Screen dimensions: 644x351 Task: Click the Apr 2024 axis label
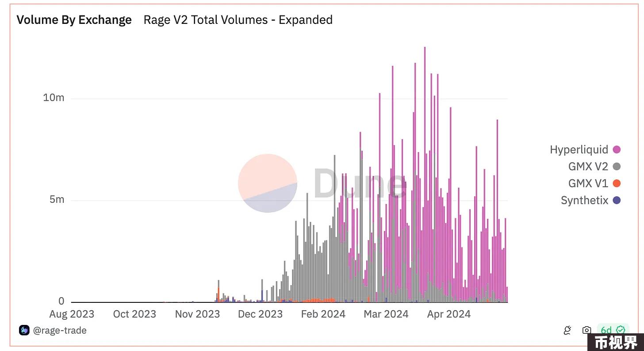pyautogui.click(x=449, y=314)
